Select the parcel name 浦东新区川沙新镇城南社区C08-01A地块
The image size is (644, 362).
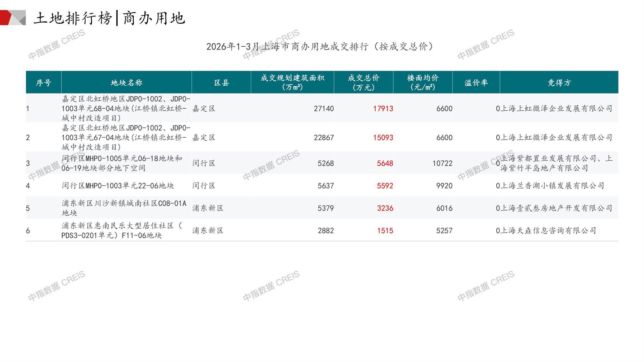coord(124,208)
